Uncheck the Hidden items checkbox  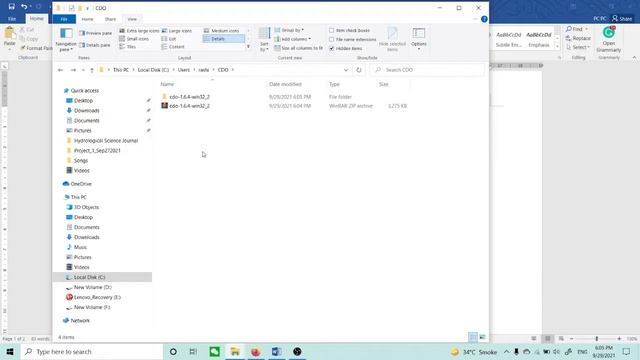332,49
